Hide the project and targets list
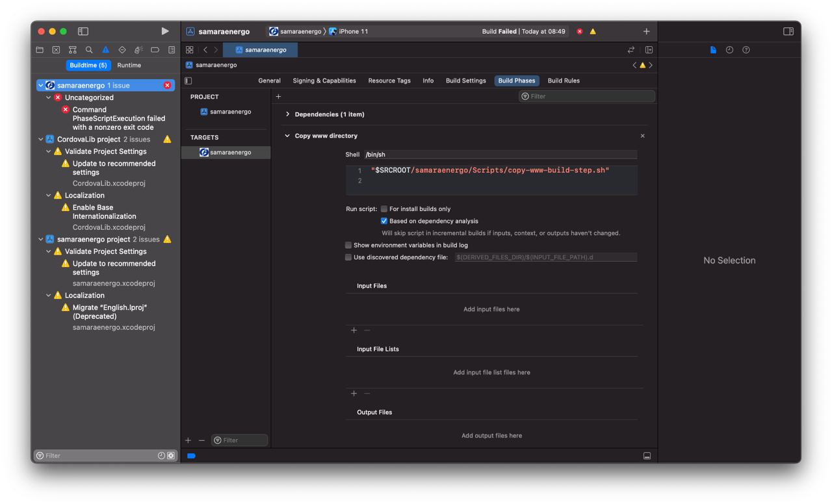Image resolution: width=832 pixels, height=504 pixels. tap(188, 81)
